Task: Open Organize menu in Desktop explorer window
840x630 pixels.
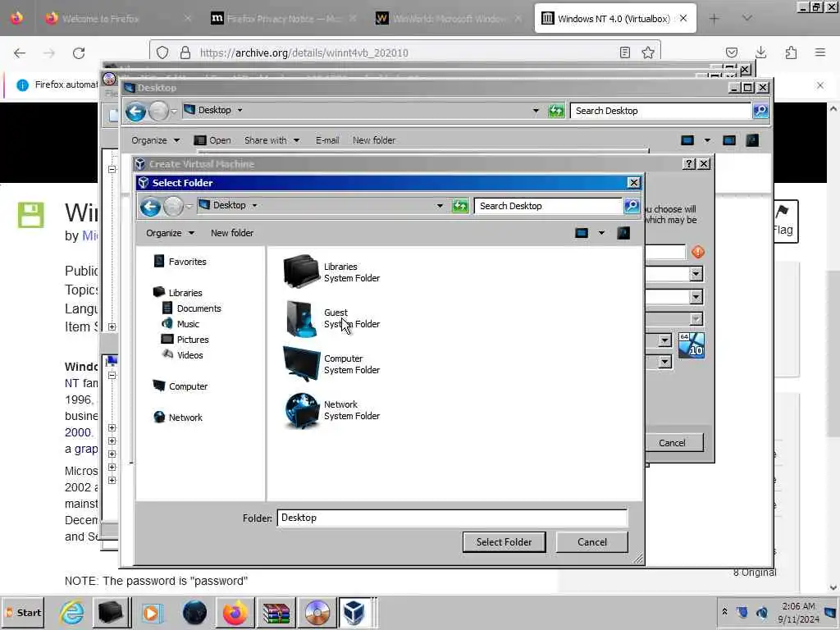Action: 155,140
